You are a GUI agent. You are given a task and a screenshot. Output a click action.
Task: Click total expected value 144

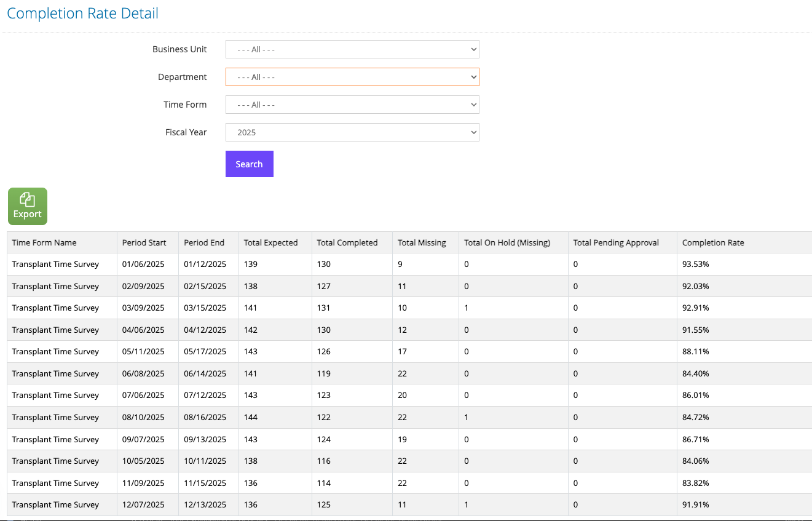click(x=275, y=417)
